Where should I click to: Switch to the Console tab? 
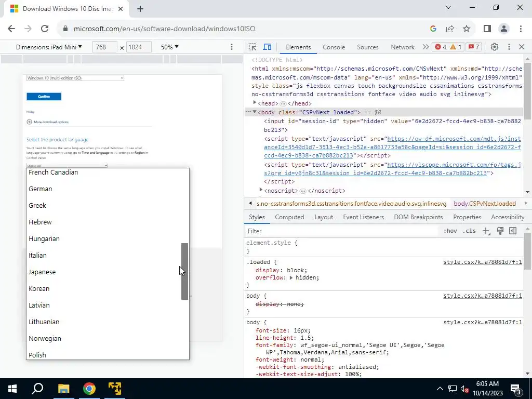point(334,47)
